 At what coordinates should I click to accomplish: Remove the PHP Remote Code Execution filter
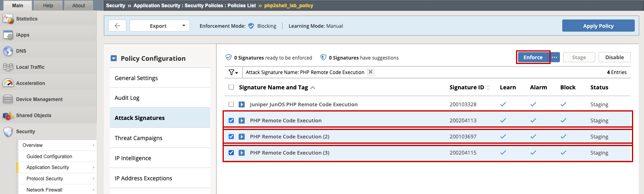371,72
